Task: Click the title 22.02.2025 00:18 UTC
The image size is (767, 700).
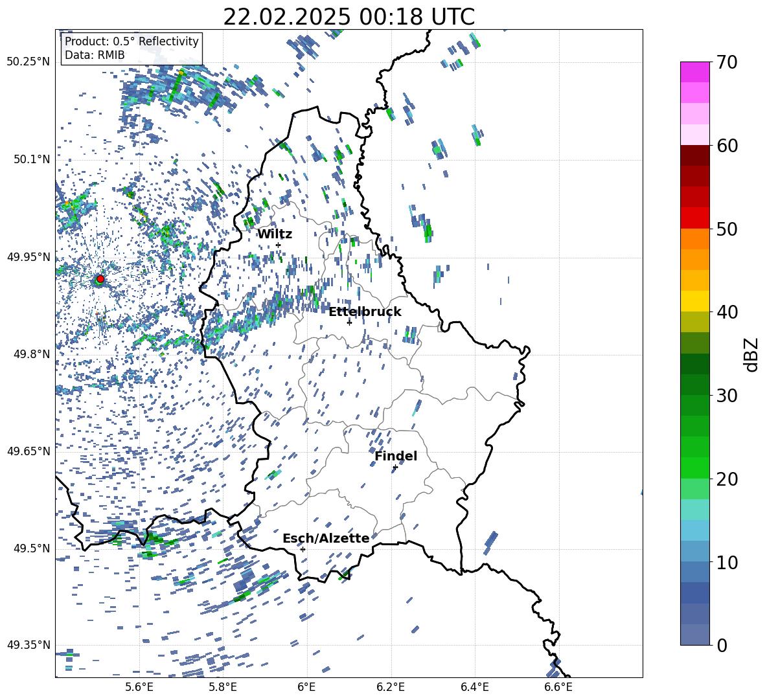Action: pos(349,17)
